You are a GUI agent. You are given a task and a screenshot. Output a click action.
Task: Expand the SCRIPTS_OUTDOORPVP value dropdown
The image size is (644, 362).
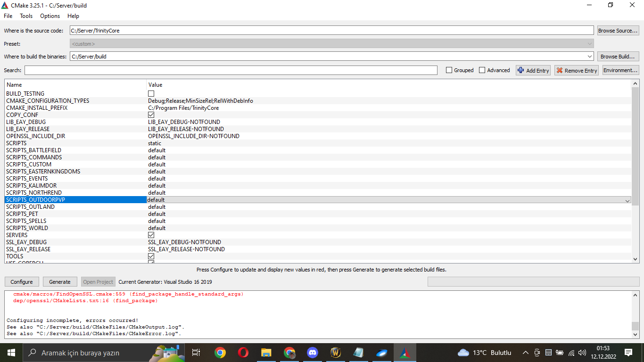coord(627,200)
